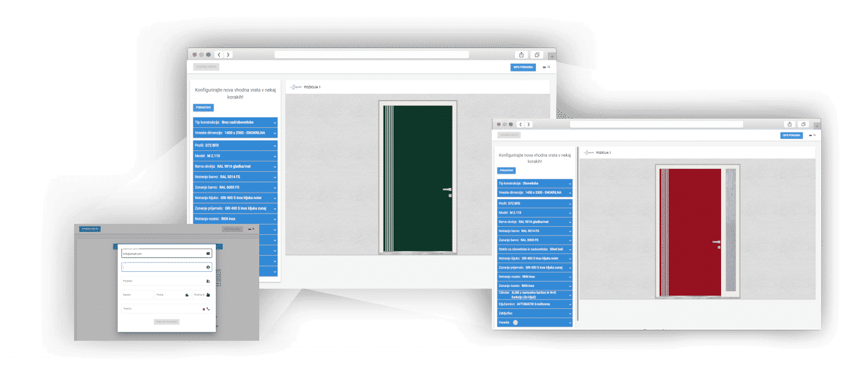This screenshot has width=868, height=376.
Task: Click 'VHODNA VRATA' tab in green door window
Action: point(206,67)
